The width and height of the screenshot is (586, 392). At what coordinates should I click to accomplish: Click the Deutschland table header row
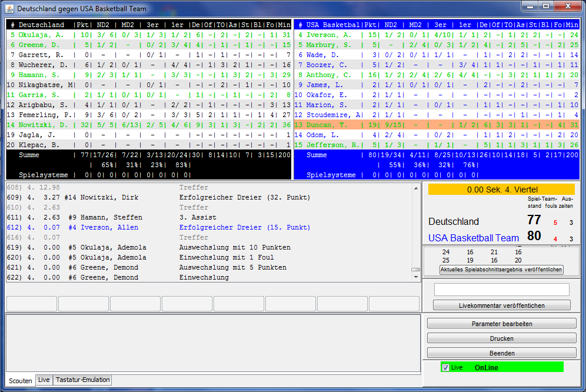click(x=149, y=25)
